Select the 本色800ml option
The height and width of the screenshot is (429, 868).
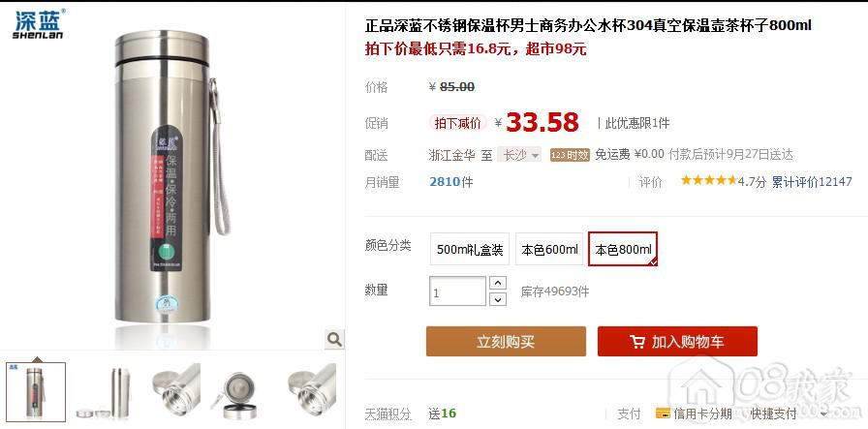tap(623, 249)
